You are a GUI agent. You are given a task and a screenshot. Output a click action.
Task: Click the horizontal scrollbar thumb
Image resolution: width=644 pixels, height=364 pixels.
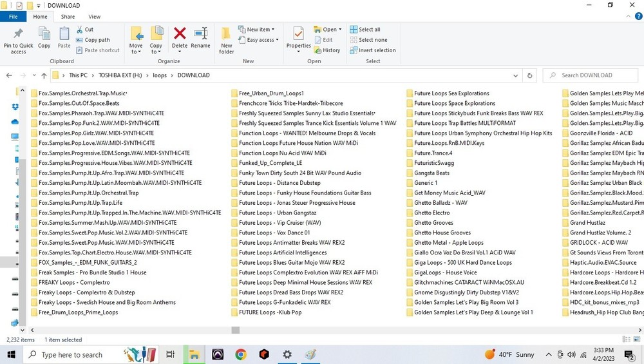[x=235, y=330]
